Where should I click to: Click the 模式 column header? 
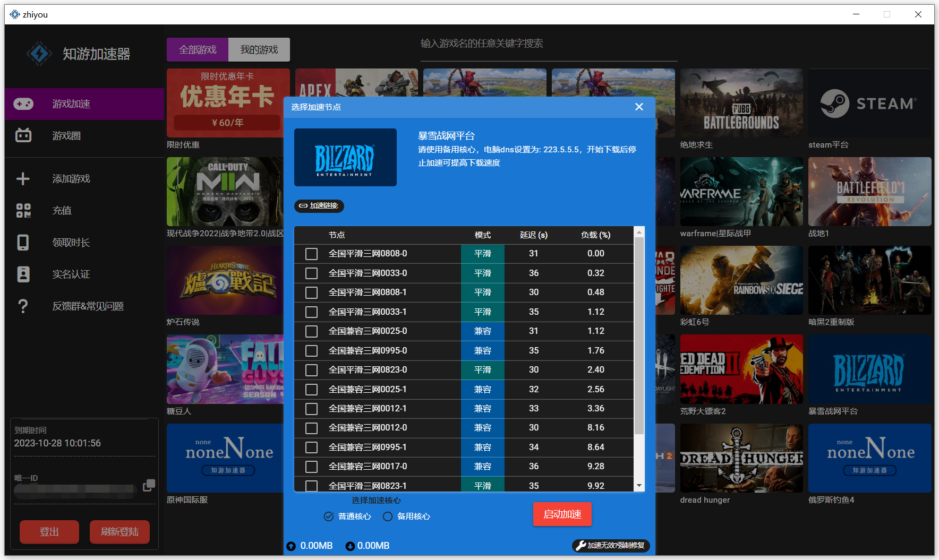(x=483, y=235)
